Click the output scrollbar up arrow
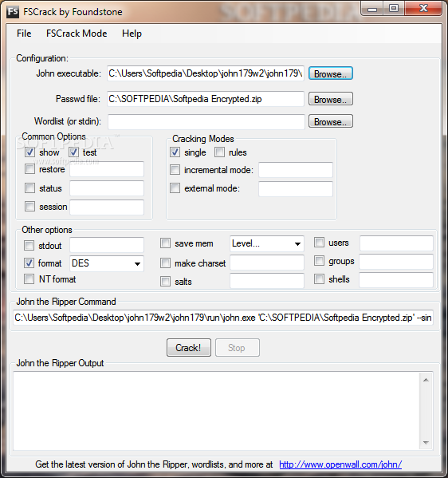Viewport: 448px width, 478px height. click(426, 380)
